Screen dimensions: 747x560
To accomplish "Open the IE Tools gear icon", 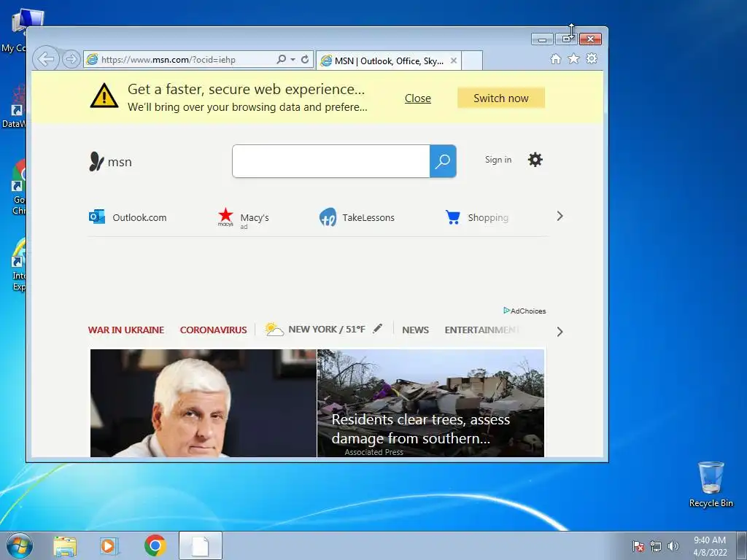I will (x=592, y=58).
